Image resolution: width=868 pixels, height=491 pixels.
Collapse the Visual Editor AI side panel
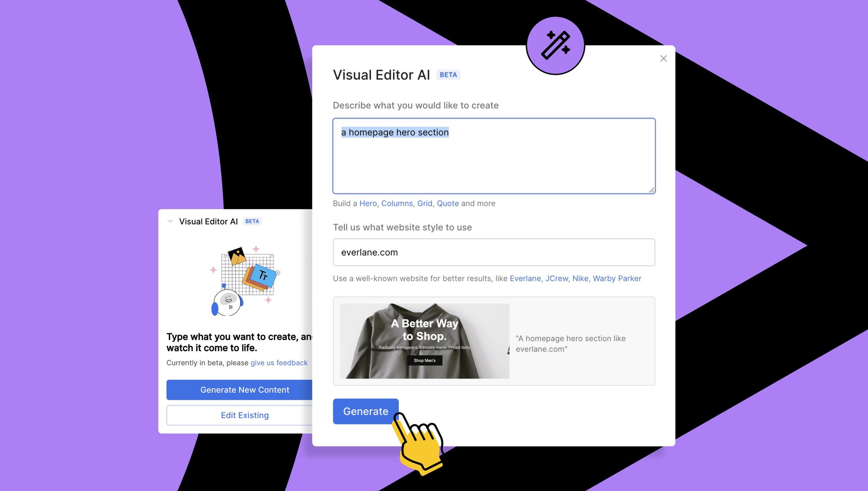pos(170,221)
